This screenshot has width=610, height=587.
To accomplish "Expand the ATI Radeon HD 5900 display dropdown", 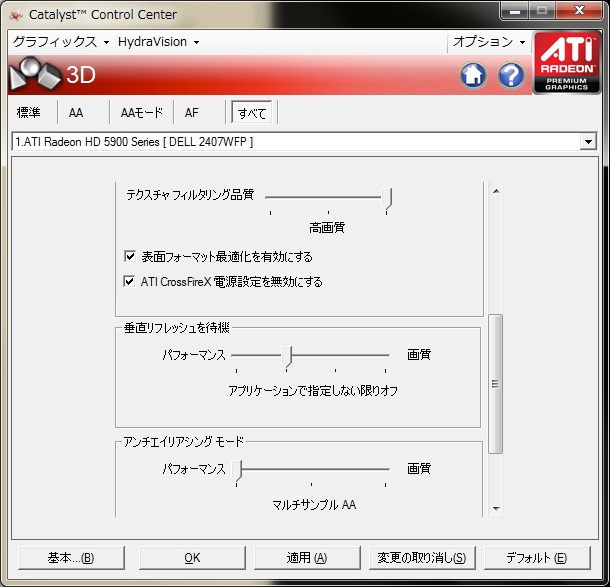I will pos(588,142).
